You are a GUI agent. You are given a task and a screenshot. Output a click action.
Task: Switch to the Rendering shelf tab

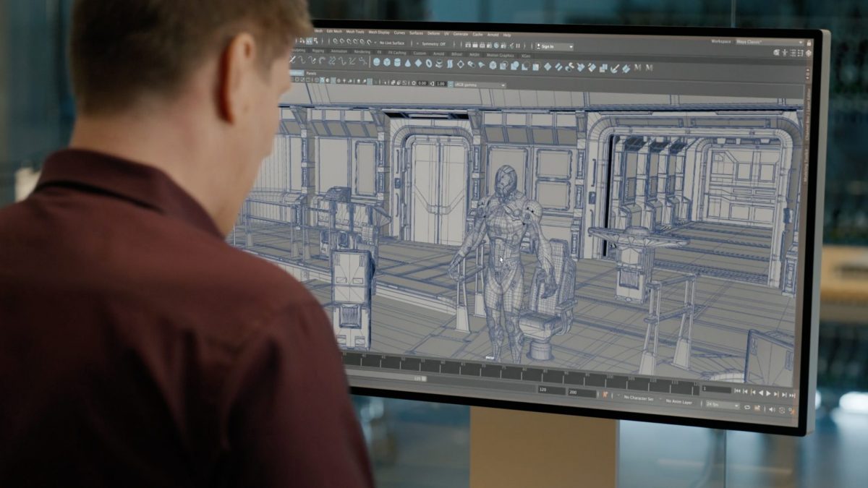pyautogui.click(x=362, y=52)
